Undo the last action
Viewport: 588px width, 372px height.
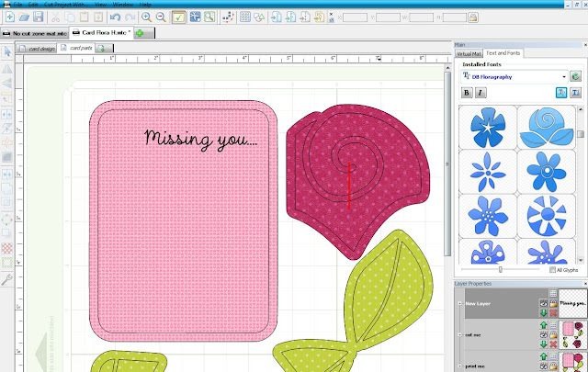(115, 17)
